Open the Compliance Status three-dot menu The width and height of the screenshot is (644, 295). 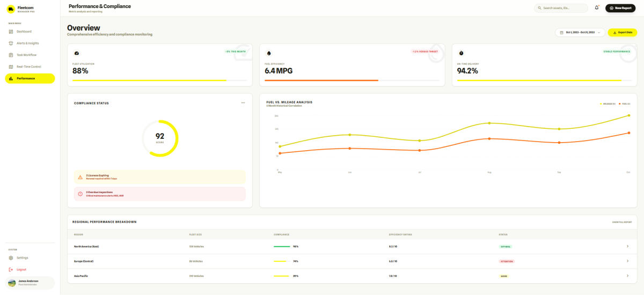coord(243,102)
